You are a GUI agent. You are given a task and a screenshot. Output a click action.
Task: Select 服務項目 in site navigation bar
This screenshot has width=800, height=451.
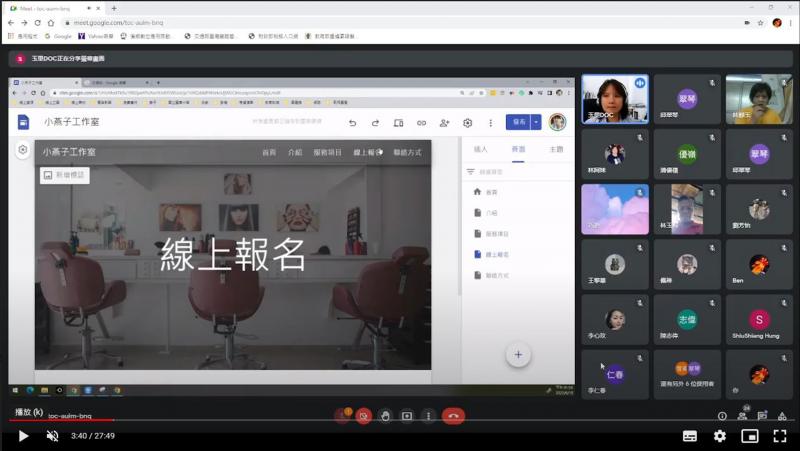pyautogui.click(x=327, y=153)
